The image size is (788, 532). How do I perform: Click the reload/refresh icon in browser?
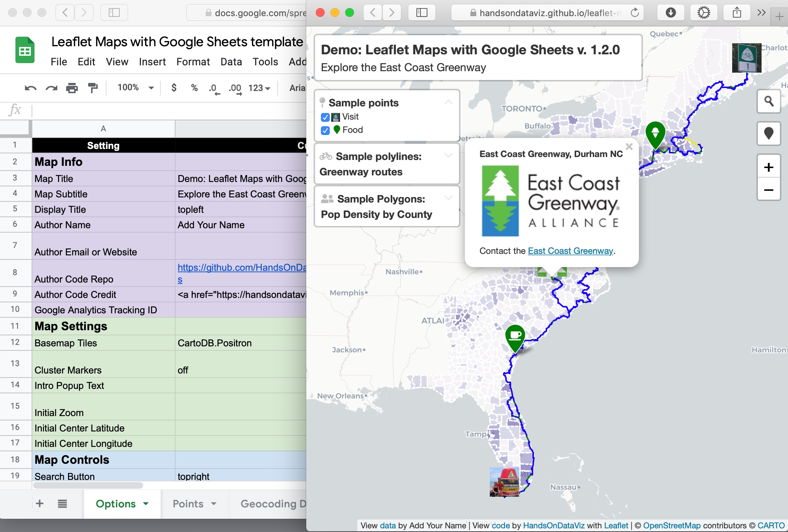tap(632, 11)
